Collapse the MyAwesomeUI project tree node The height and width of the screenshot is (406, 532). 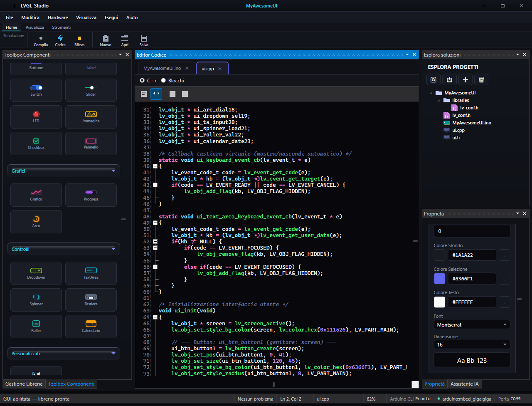pyautogui.click(x=430, y=93)
